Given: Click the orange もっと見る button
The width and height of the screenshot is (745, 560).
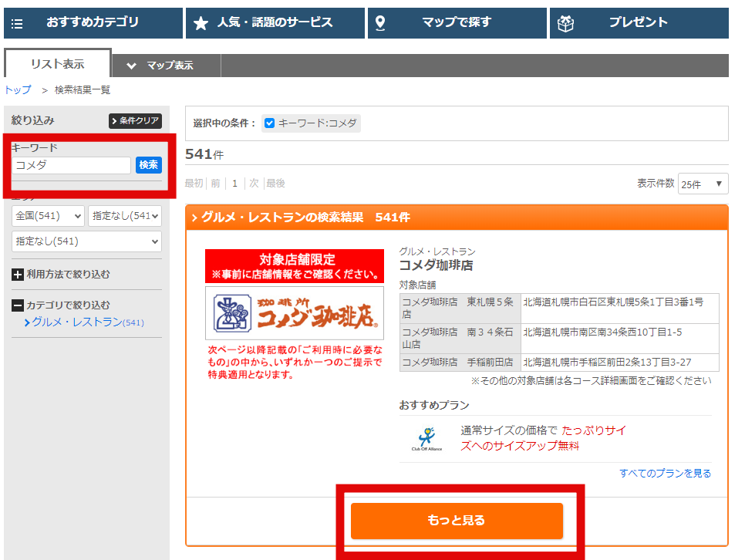Looking at the screenshot, I should 457,521.
